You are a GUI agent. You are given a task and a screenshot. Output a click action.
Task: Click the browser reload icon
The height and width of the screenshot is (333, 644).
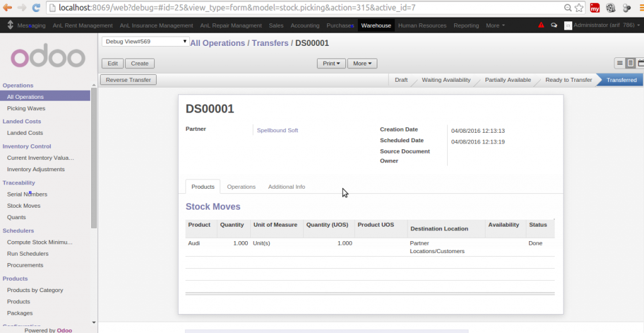coord(36,8)
